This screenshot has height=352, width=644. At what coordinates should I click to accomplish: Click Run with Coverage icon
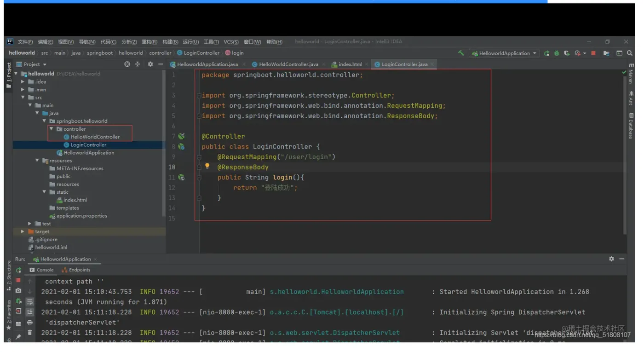pyautogui.click(x=567, y=53)
